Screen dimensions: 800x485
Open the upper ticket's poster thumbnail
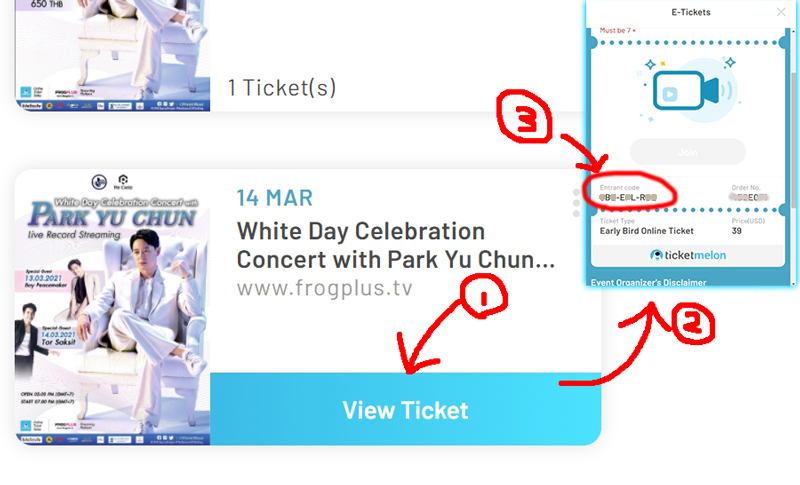pos(112,55)
